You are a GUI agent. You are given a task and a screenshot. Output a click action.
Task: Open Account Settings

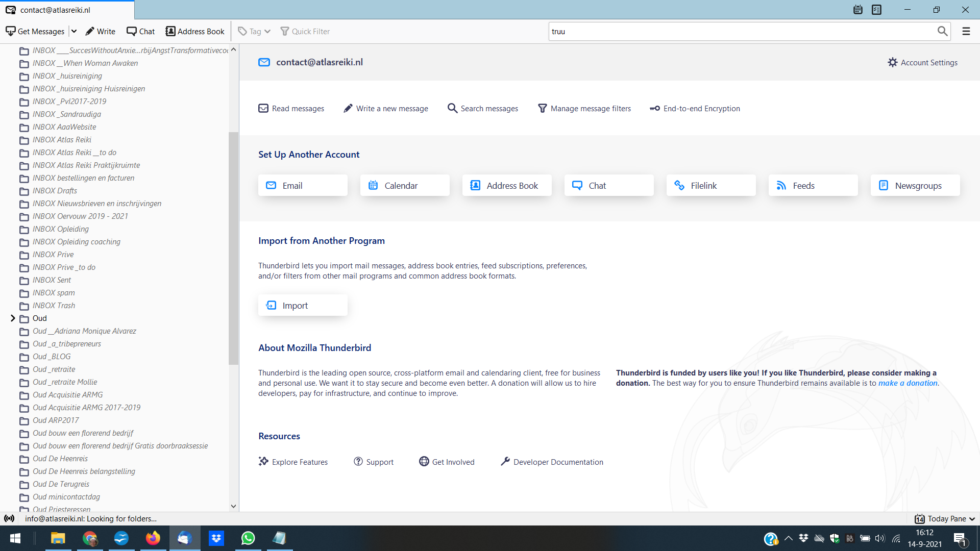923,62
